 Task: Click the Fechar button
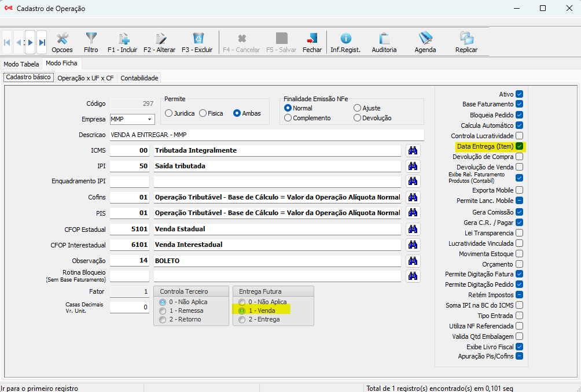coord(312,42)
